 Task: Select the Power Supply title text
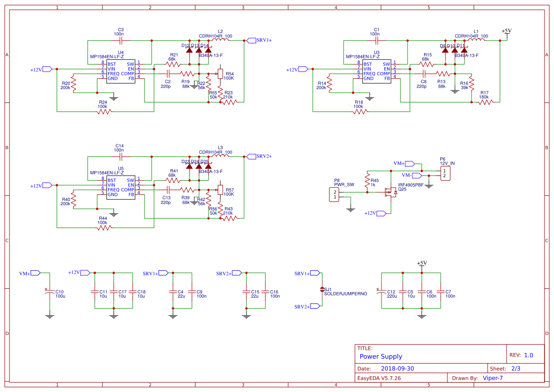[381, 356]
